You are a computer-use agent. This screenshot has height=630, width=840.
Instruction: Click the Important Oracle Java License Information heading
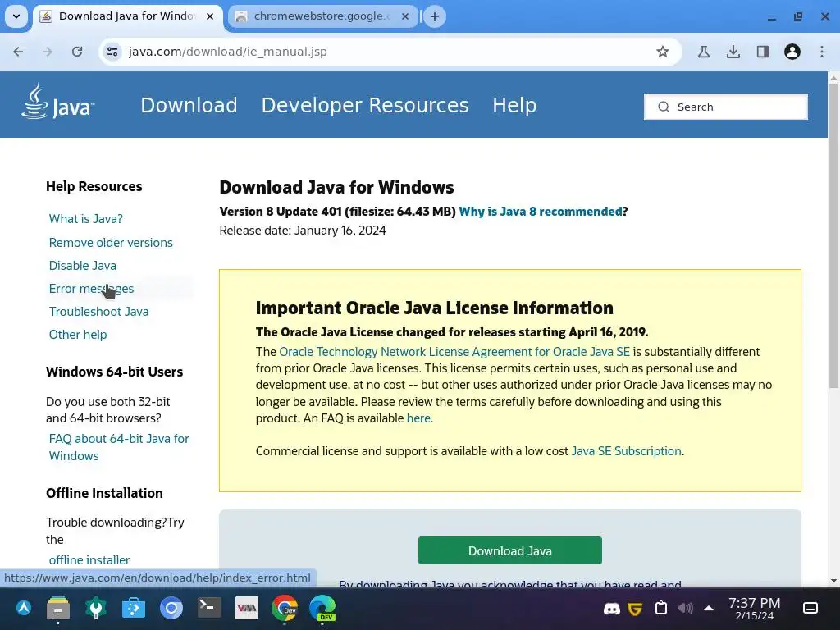[435, 308]
